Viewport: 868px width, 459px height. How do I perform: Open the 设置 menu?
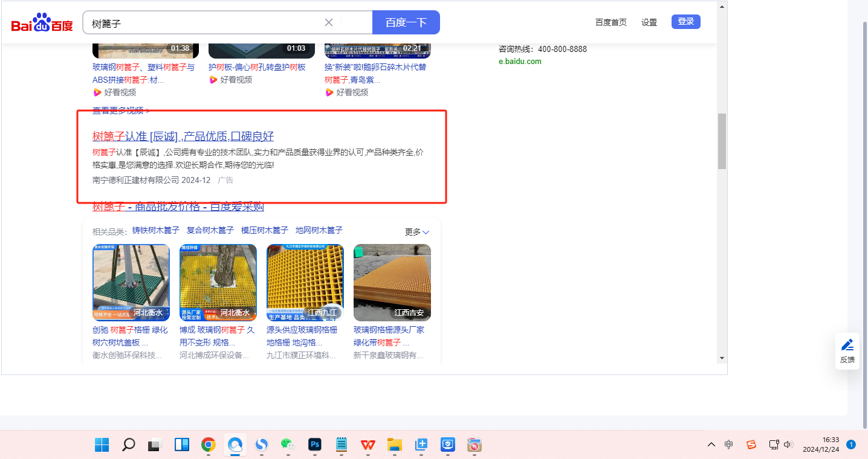649,22
